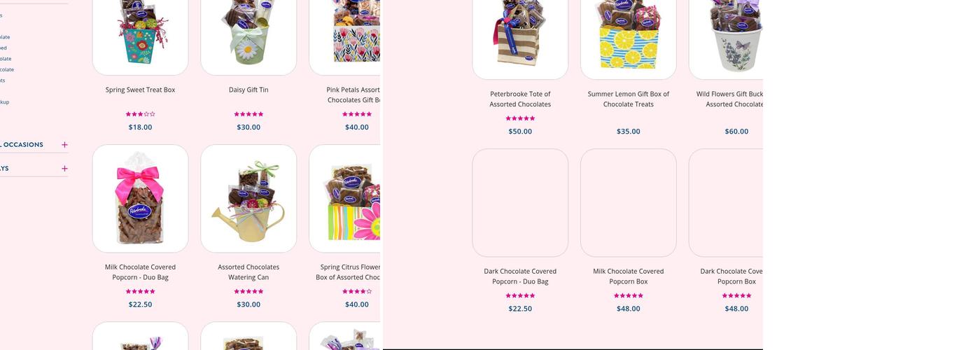Open Assorted Chocolates Watering Can image
The width and height of the screenshot is (980, 350).
(x=248, y=199)
